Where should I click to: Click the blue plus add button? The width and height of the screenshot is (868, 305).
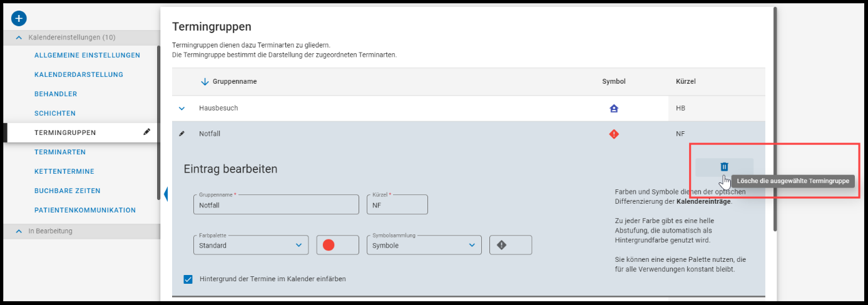pos(19,19)
